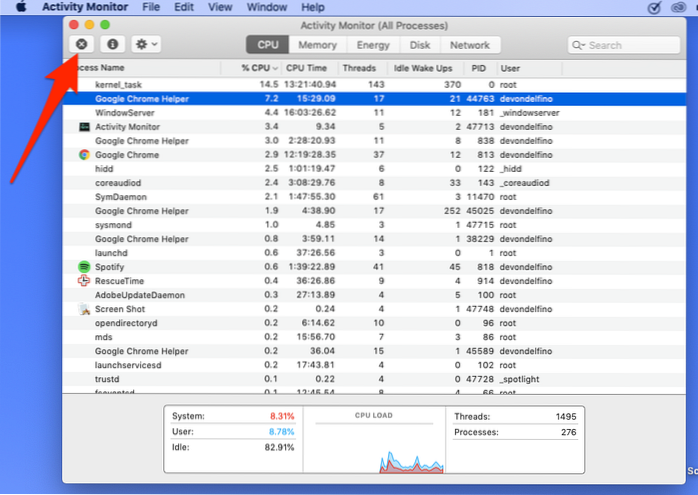Sort by the % CPU column header
Image resolution: width=698 pixels, height=495 pixels.
[258, 68]
